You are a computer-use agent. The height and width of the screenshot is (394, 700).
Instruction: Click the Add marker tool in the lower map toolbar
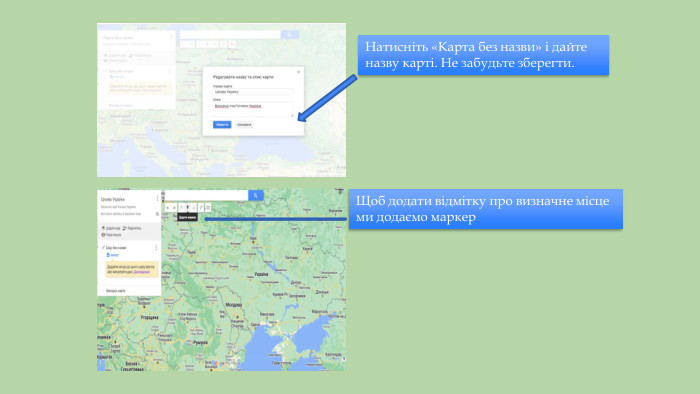click(x=188, y=207)
